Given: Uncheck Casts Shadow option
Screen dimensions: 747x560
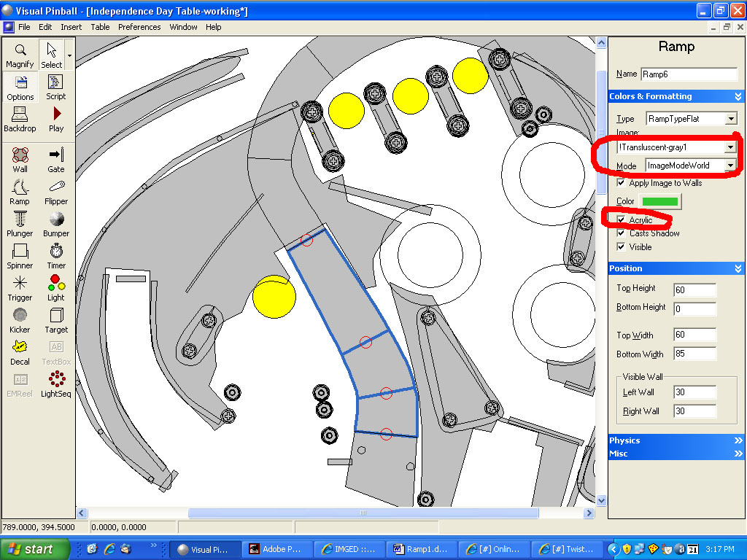Looking at the screenshot, I should point(622,233).
